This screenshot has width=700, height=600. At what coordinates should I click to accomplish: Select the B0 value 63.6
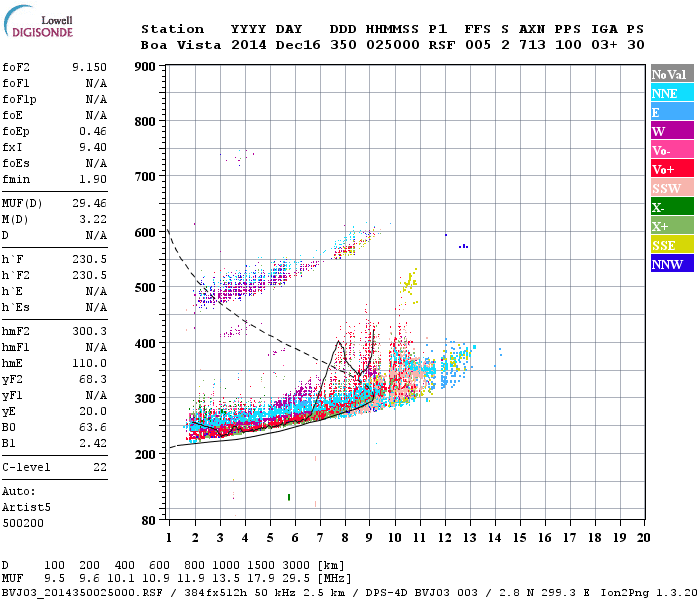[93, 428]
